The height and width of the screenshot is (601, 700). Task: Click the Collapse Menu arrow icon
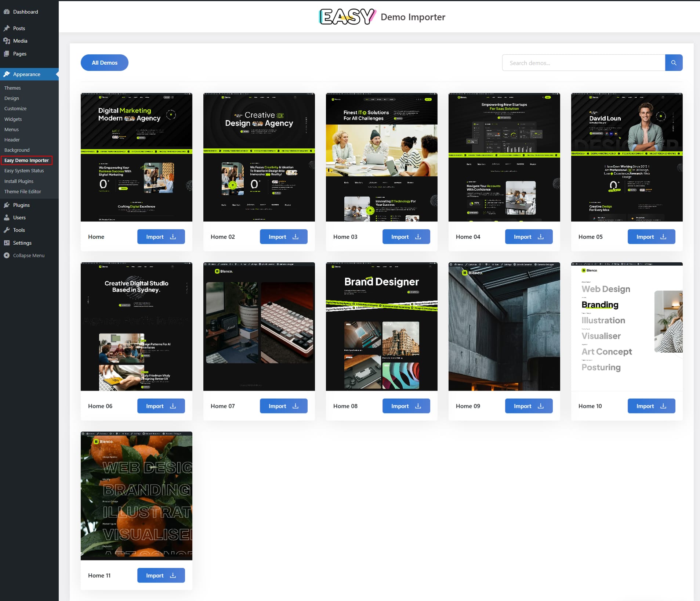coord(7,255)
